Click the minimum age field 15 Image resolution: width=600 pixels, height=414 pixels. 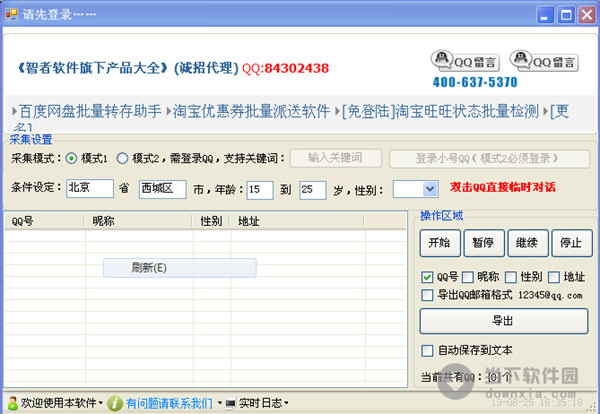[x=260, y=190]
